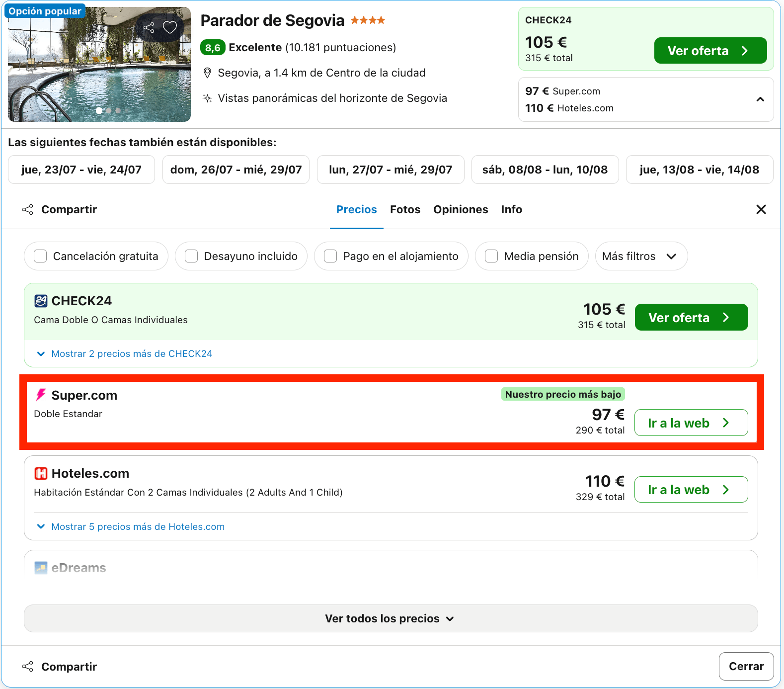
Task: Click Nuestro precio más bajo badge
Action: [x=563, y=394]
